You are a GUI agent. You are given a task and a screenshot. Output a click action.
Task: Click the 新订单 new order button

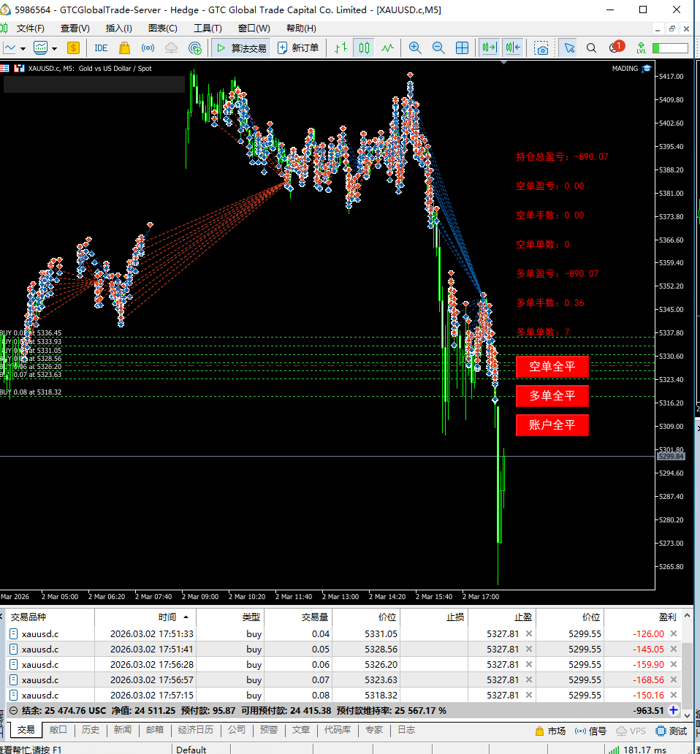tap(299, 48)
